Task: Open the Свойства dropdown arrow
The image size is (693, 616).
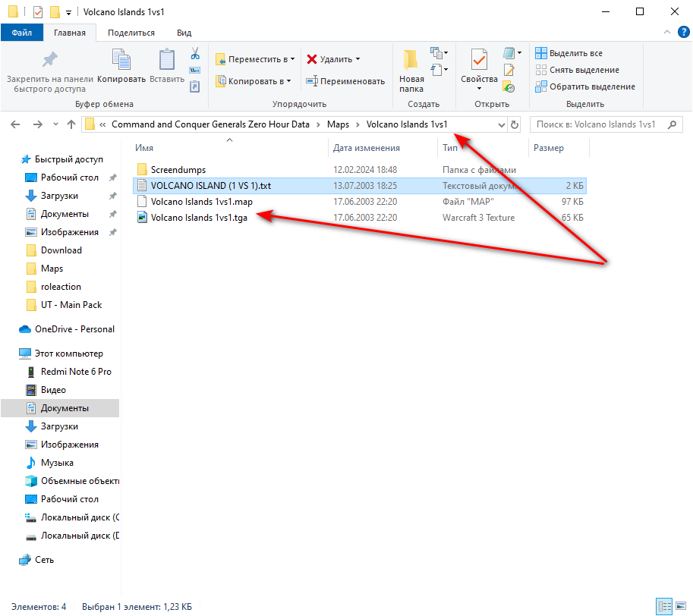Action: pyautogui.click(x=479, y=89)
